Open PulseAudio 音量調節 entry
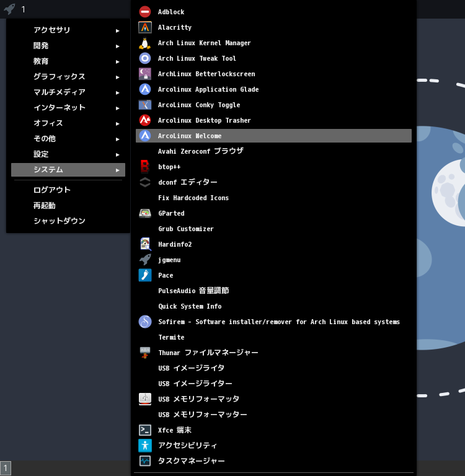This screenshot has height=476, width=465. point(273,291)
